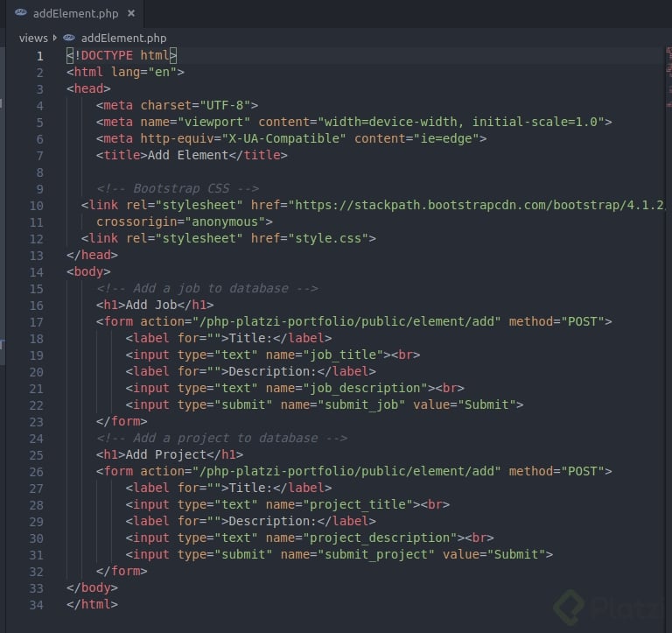Click crossorigin="anonymous" line

185,222
